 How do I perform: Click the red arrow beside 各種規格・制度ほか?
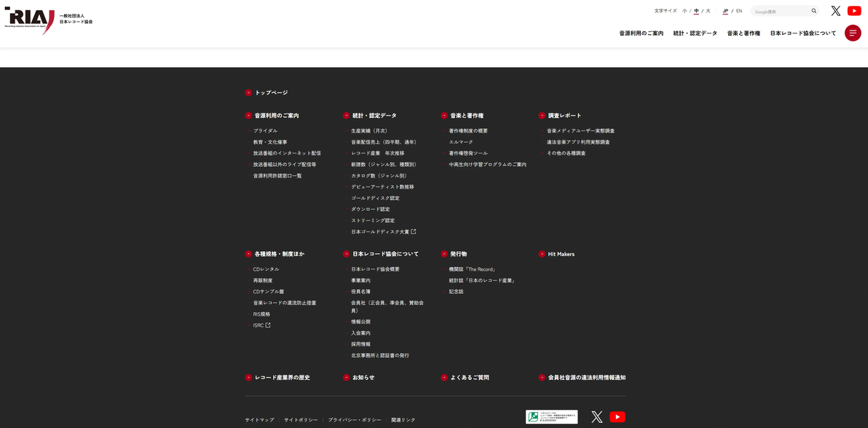point(248,254)
